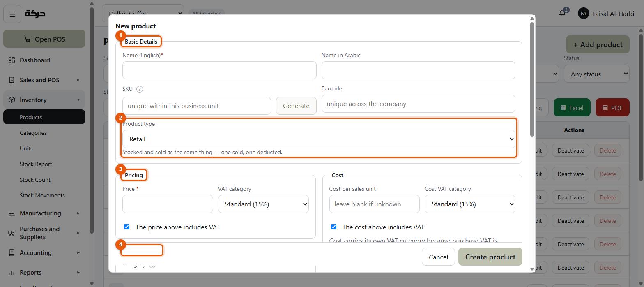Viewport: 644px width, 287px height.
Task: Click the Price input field
Action: 168,204
